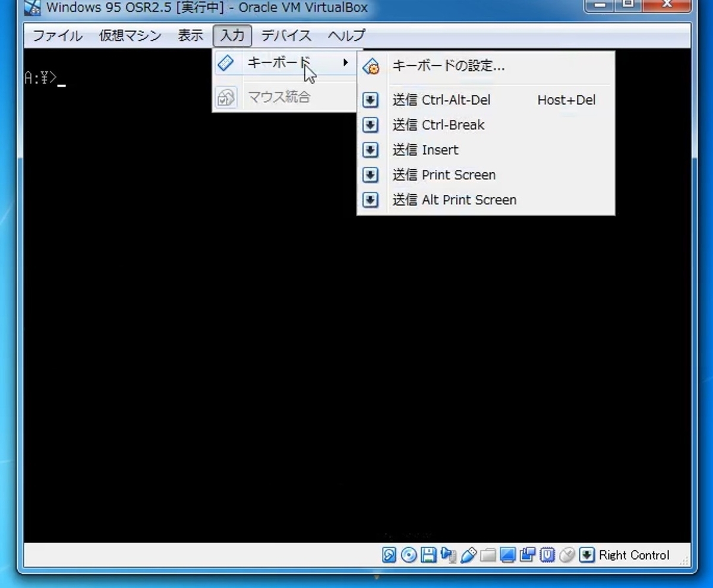Screen dimensions: 713x588
Task: Send Ctrl-Alt-Del to the guest
Action: click(x=486, y=100)
